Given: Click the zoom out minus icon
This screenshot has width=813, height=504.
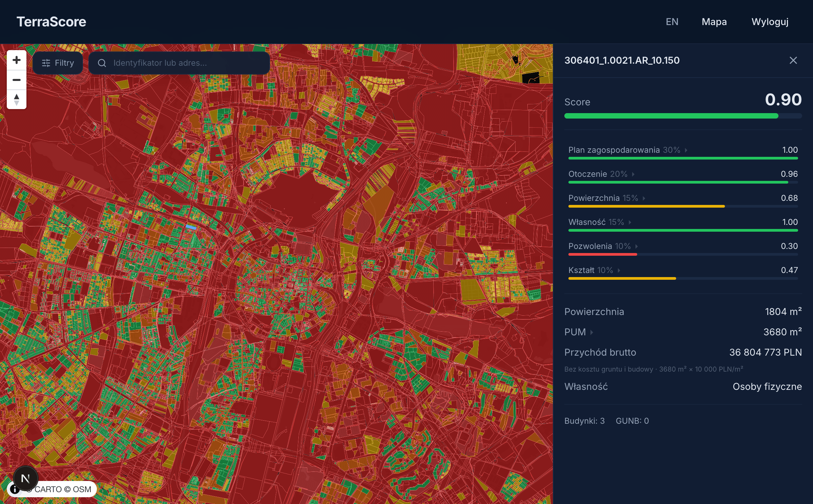Looking at the screenshot, I should point(17,80).
